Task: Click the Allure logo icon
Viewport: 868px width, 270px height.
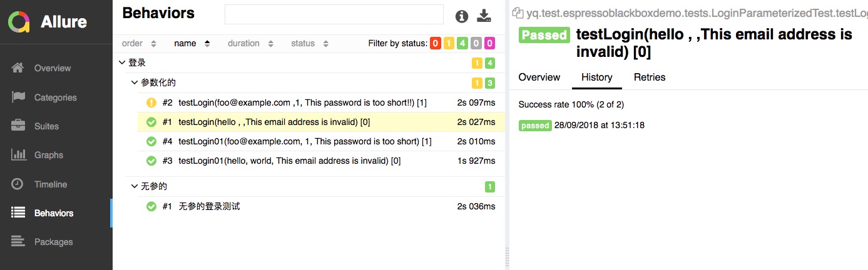Action: [x=19, y=22]
